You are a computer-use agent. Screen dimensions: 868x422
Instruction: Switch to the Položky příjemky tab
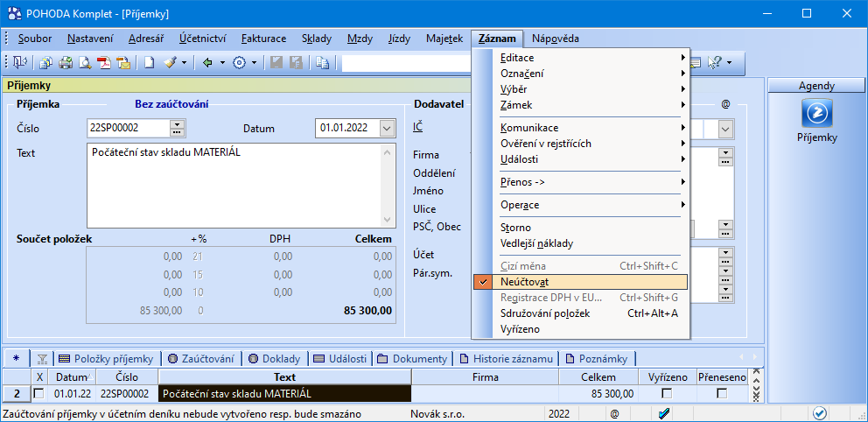point(106,358)
